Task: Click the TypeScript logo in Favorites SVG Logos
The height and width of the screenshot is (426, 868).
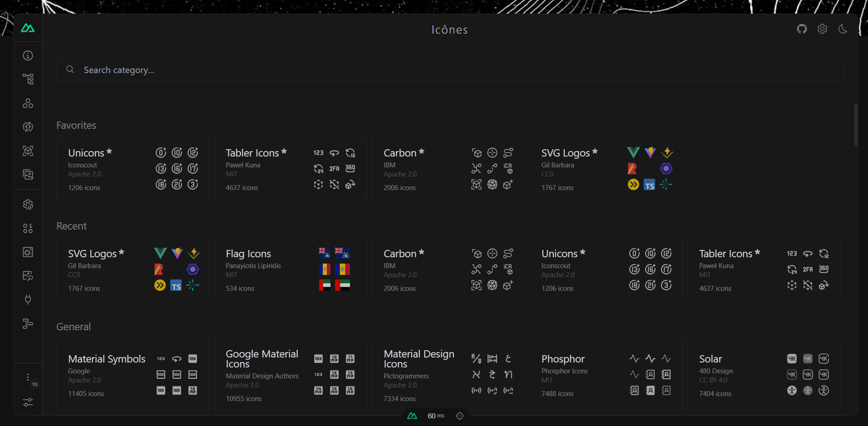Action: tap(650, 185)
